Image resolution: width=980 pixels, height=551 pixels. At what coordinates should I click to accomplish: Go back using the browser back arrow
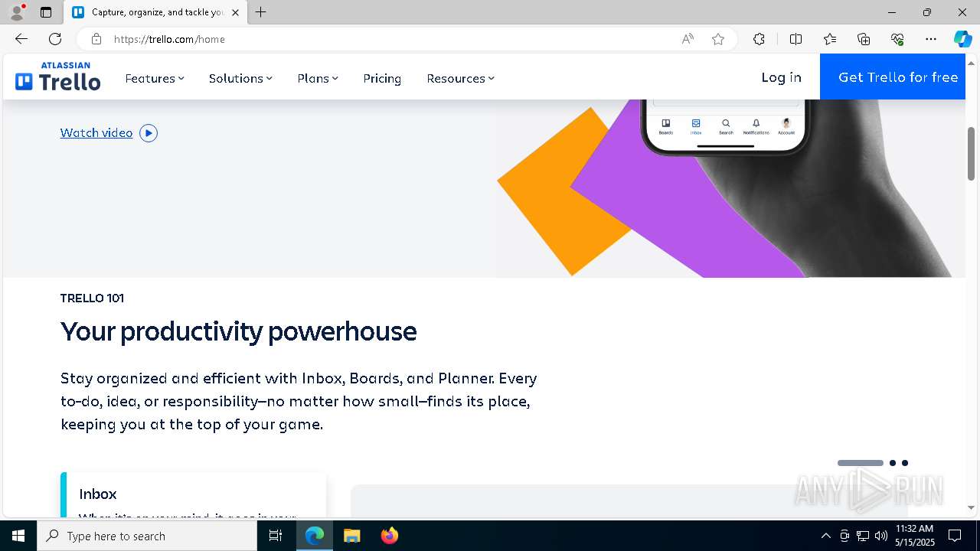(x=21, y=39)
